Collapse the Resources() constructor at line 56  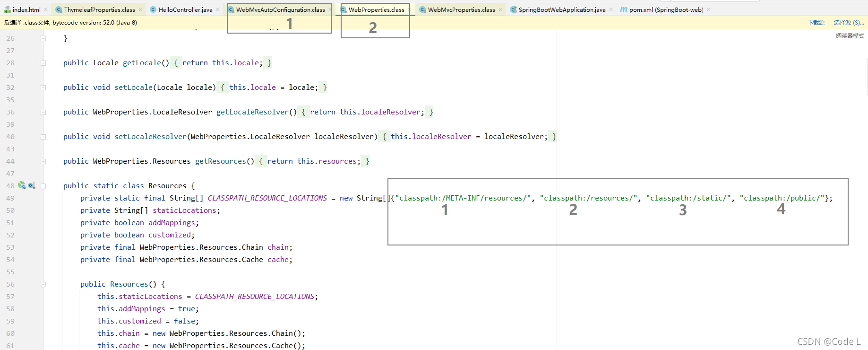click(x=43, y=284)
